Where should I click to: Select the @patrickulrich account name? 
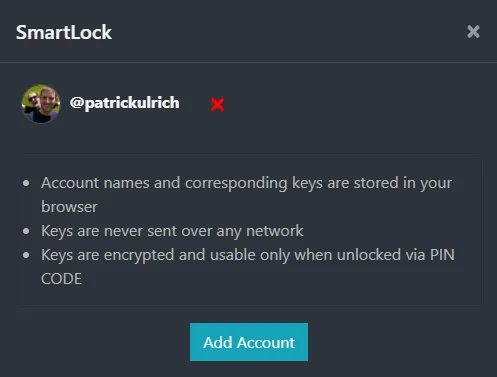point(125,103)
